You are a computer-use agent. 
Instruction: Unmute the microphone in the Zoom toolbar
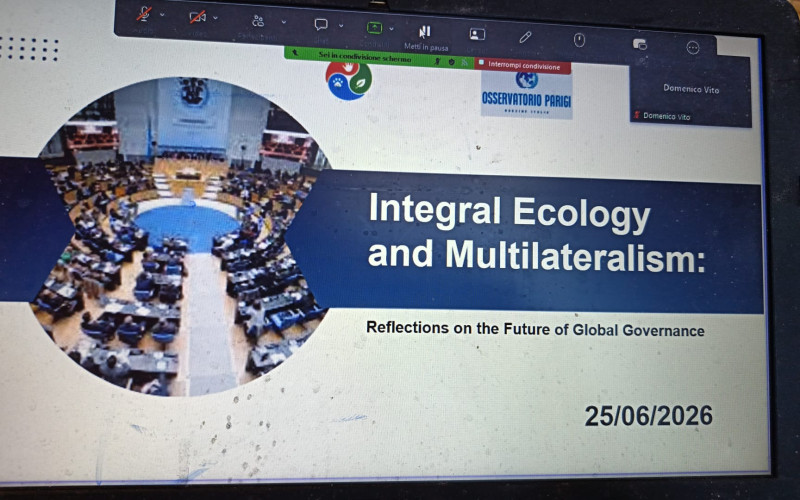pyautogui.click(x=144, y=15)
